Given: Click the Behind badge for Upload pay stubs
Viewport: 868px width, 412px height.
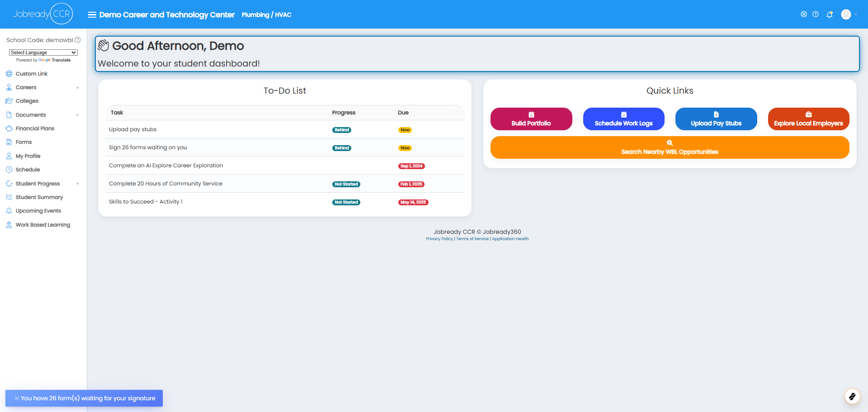Looking at the screenshot, I should [342, 130].
